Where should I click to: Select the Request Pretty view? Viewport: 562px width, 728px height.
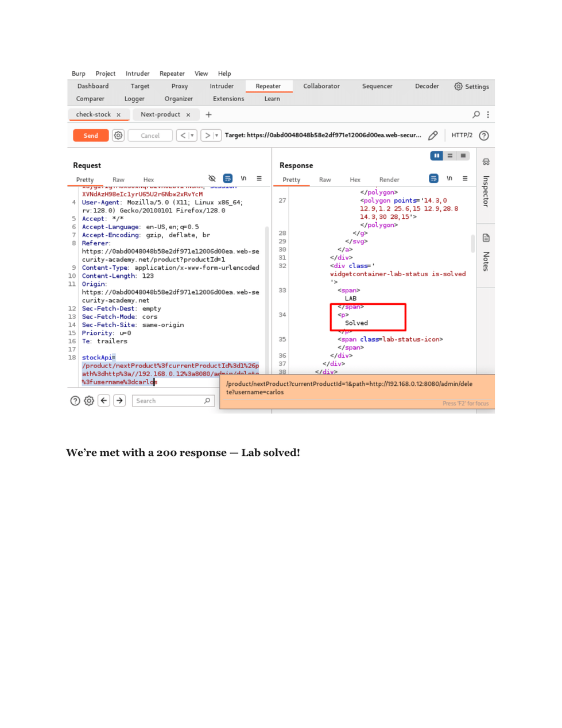click(x=85, y=180)
